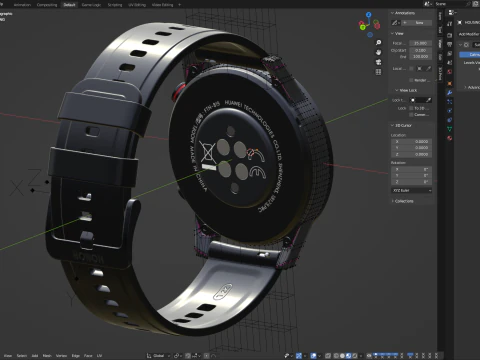Click the green Y axis gizmo ball
This screenshot has height=360, width=480.
(x=363, y=27)
